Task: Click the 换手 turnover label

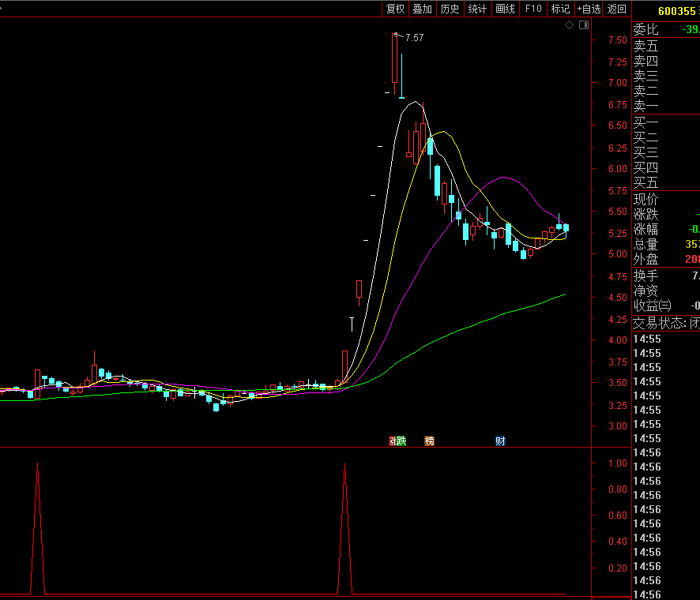Action: point(645,276)
